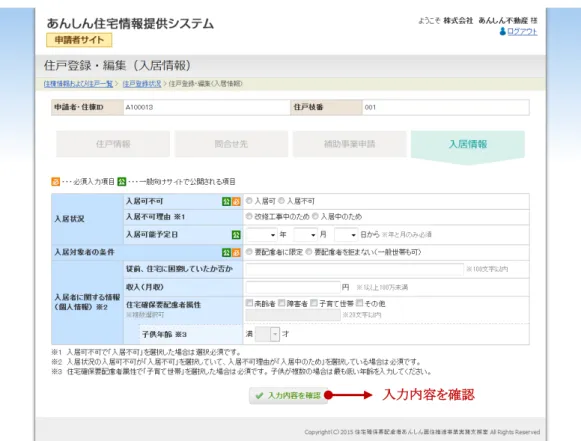Click the 申請者・住棟ID field showing A100013
581x441 pixels.
tap(207, 107)
